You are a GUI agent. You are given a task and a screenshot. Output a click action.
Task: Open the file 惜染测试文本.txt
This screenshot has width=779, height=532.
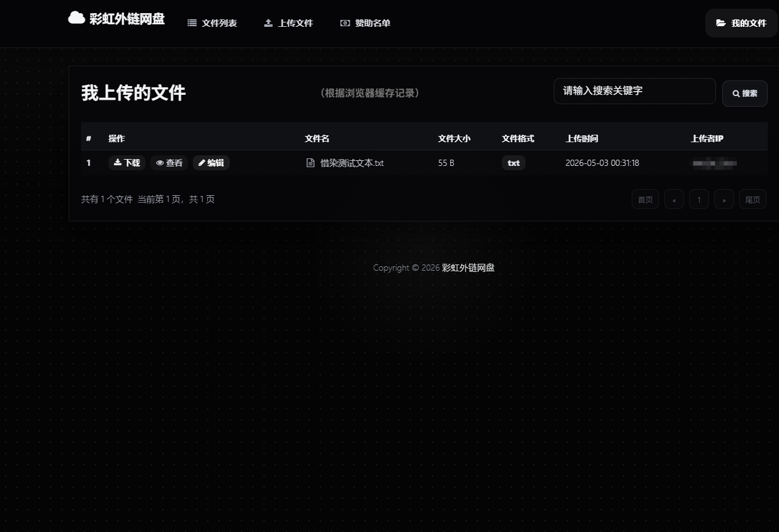pyautogui.click(x=352, y=163)
